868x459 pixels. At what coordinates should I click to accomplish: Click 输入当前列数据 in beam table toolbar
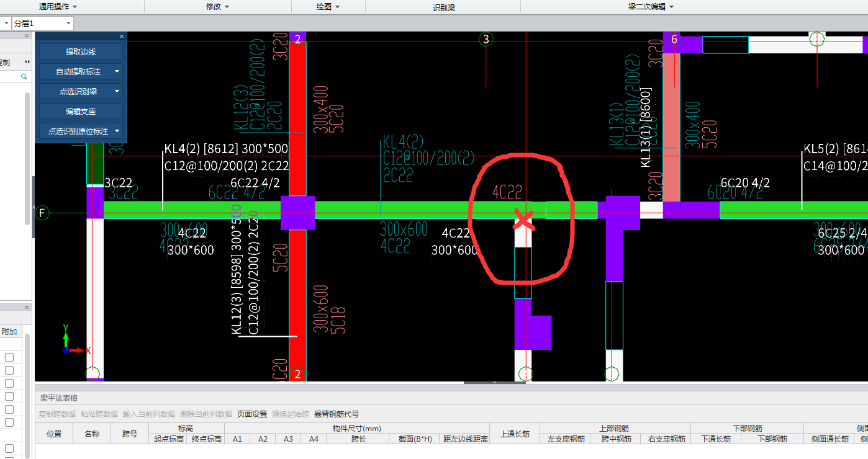[149, 414]
